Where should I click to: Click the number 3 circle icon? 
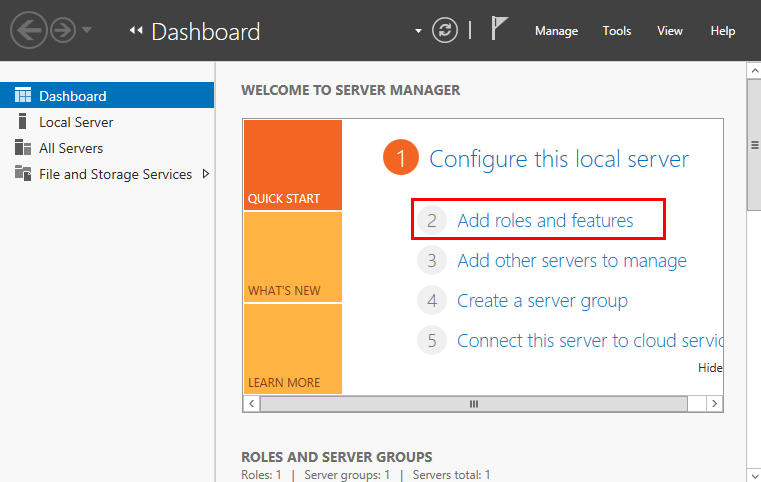tap(431, 261)
